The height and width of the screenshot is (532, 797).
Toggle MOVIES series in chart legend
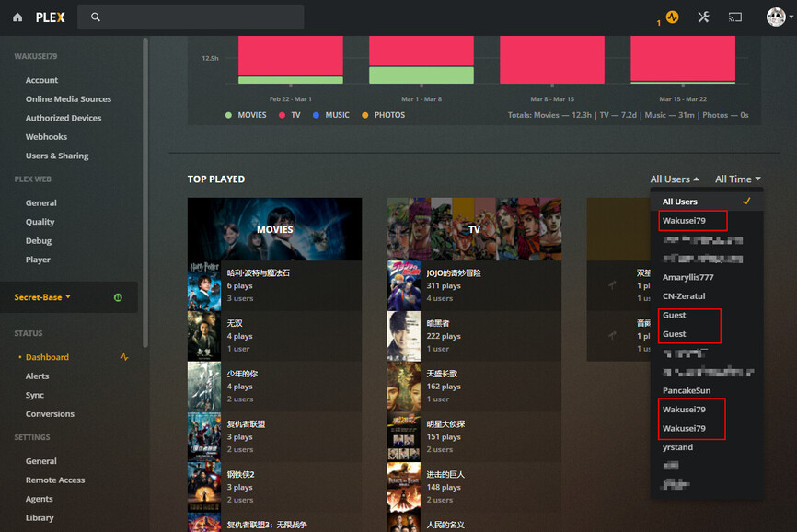pos(246,115)
